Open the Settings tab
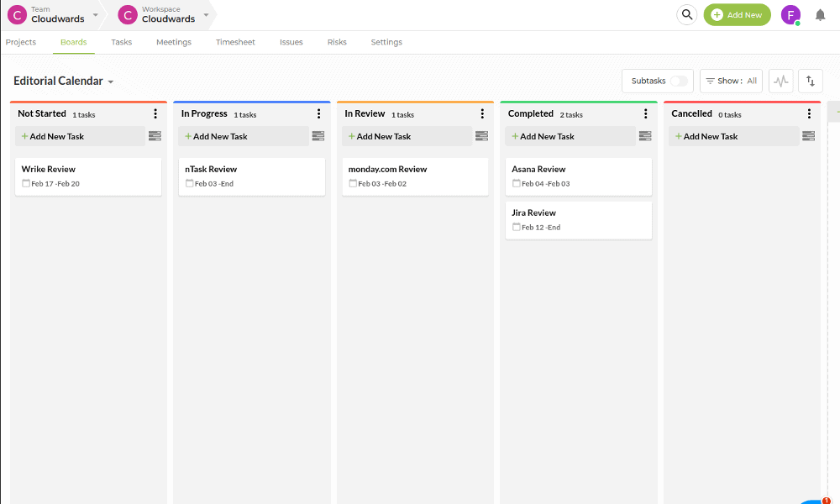The image size is (840, 504). pyautogui.click(x=386, y=42)
